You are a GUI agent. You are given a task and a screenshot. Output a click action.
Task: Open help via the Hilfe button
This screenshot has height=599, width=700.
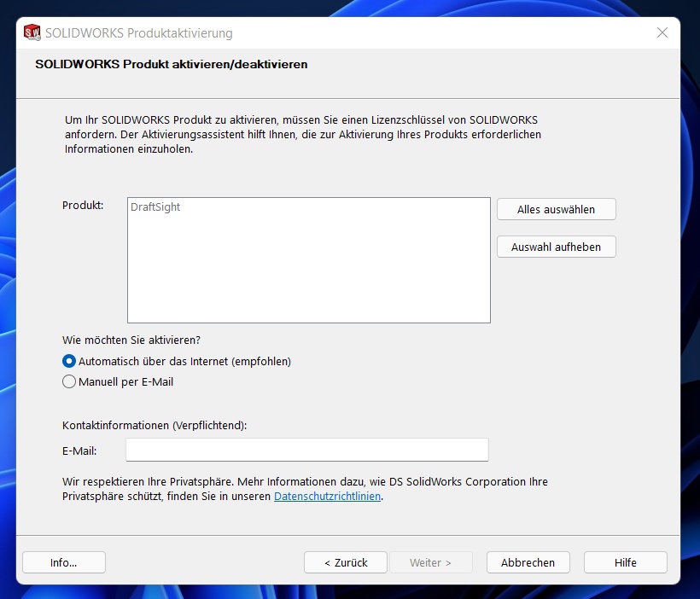tap(626, 562)
